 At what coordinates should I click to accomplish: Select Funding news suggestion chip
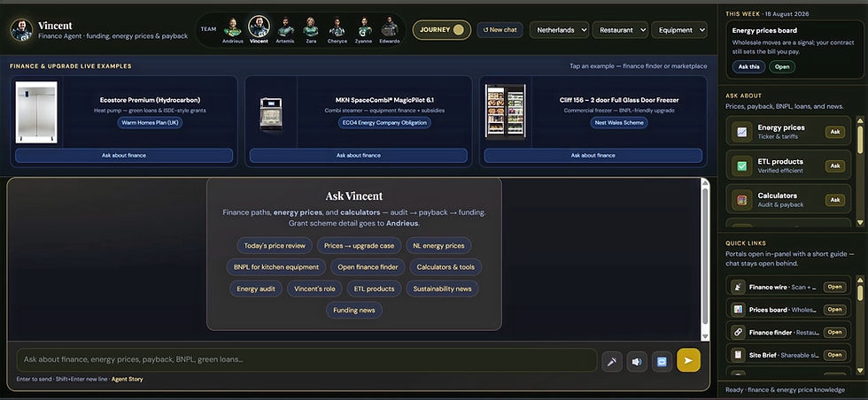coord(354,311)
